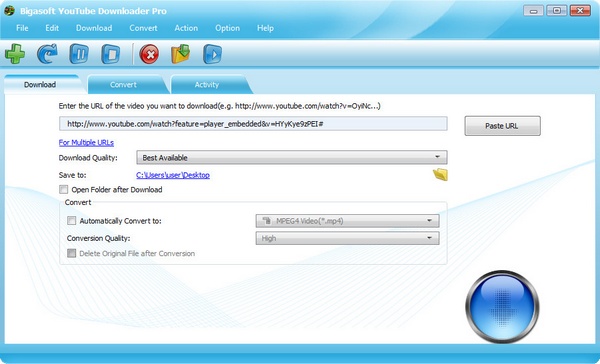Click the Stop toolbar icon
Viewport: 600px width, 364px height.
click(x=111, y=54)
